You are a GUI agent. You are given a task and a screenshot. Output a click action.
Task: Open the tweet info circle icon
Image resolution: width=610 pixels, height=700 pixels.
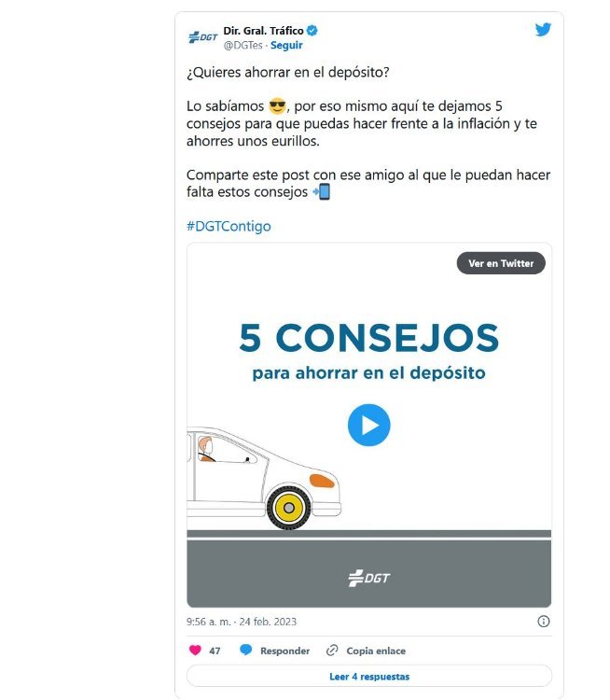tap(544, 622)
